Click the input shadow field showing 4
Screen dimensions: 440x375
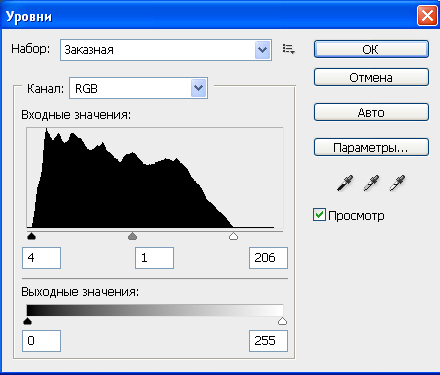coord(41,258)
